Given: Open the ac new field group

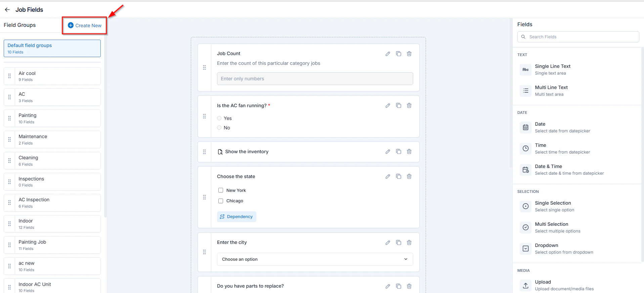Looking at the screenshot, I should click(x=52, y=266).
